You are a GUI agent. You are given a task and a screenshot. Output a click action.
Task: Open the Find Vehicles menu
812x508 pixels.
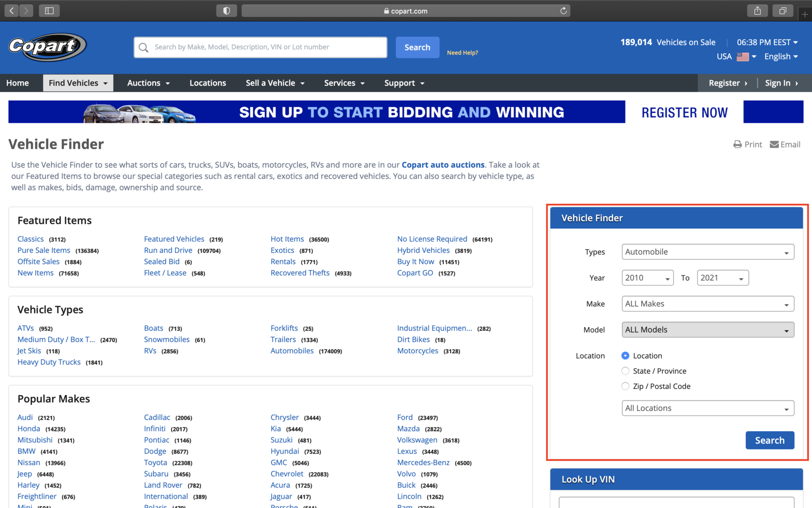point(78,83)
